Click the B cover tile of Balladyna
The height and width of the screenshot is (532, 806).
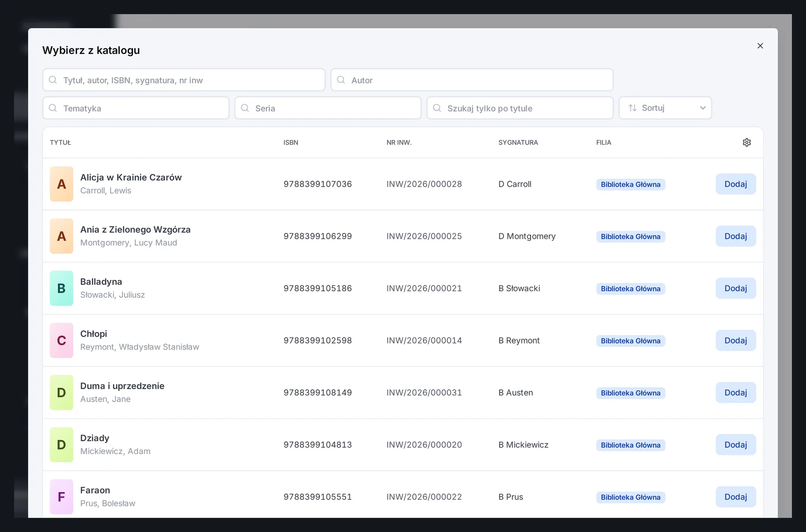(61, 288)
